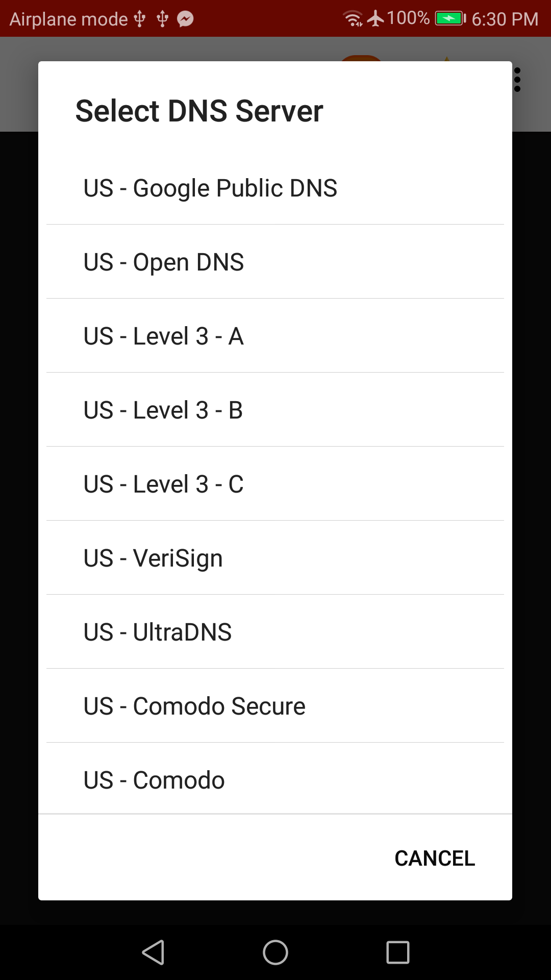Select US - Level 3 - A
This screenshot has height=980, width=551.
(275, 336)
